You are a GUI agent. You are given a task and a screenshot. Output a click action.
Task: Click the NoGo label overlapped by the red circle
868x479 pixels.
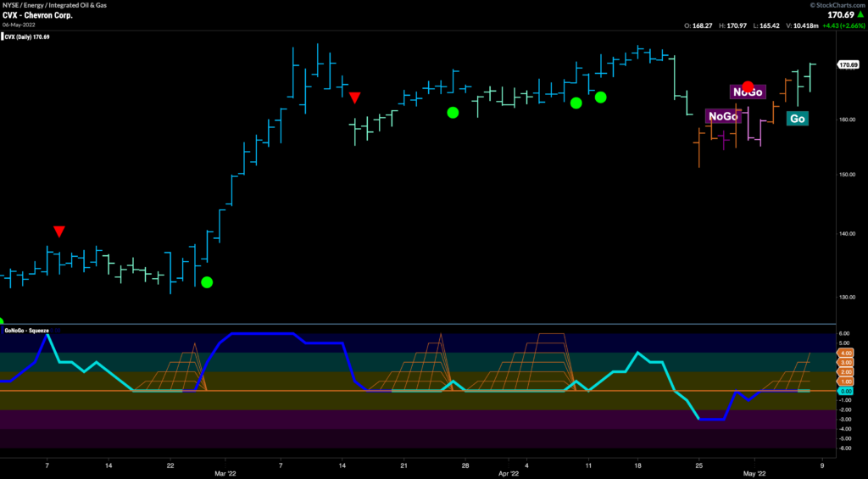coord(748,92)
